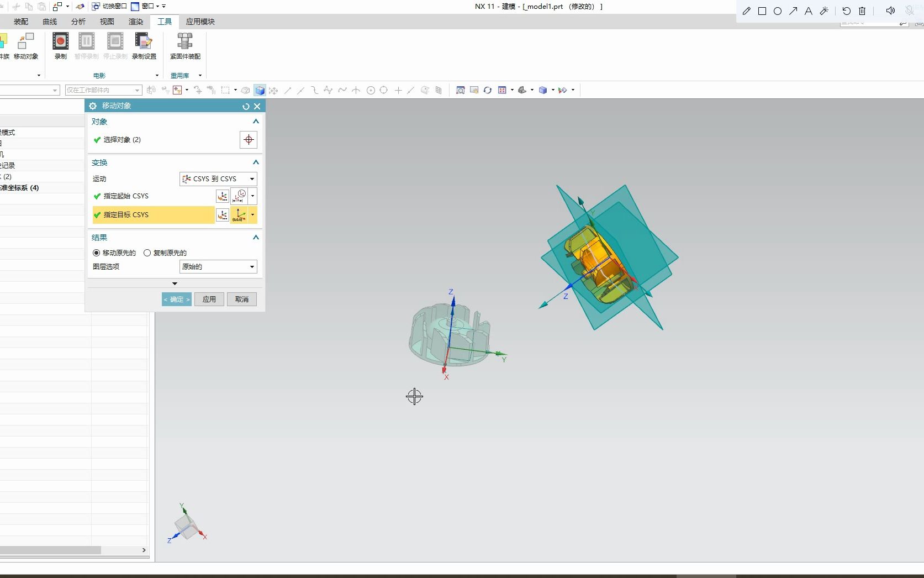Collapse the 结果 section

click(256, 238)
